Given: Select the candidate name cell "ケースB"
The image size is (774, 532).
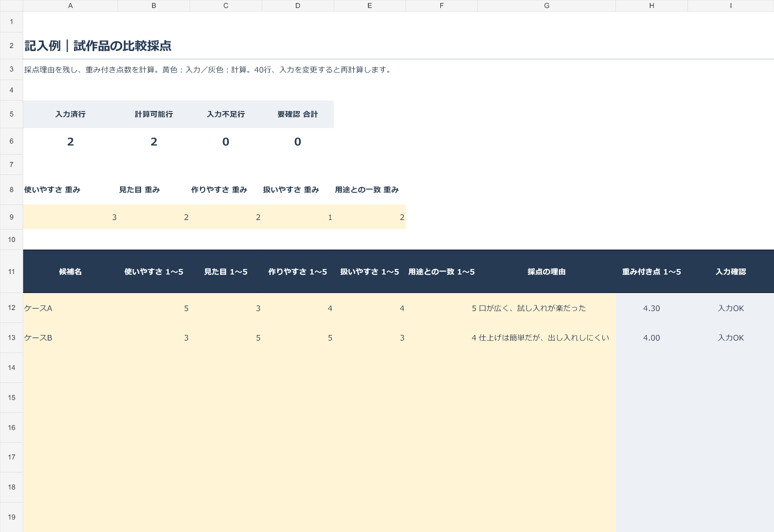Looking at the screenshot, I should [71, 337].
